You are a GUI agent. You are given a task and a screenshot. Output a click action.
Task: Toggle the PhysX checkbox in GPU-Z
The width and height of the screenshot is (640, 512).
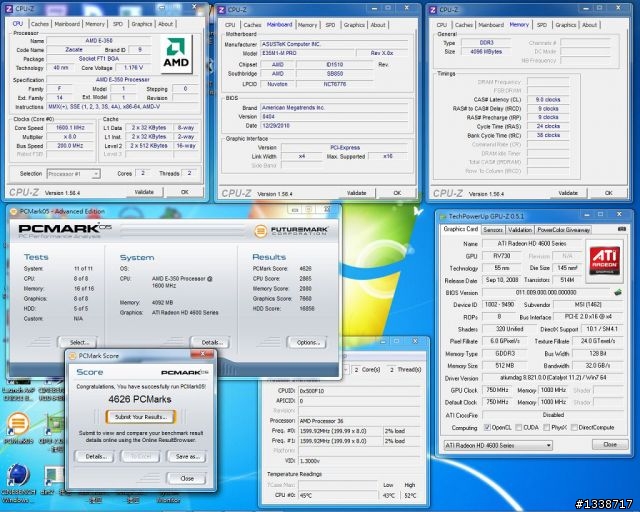[x=547, y=427]
